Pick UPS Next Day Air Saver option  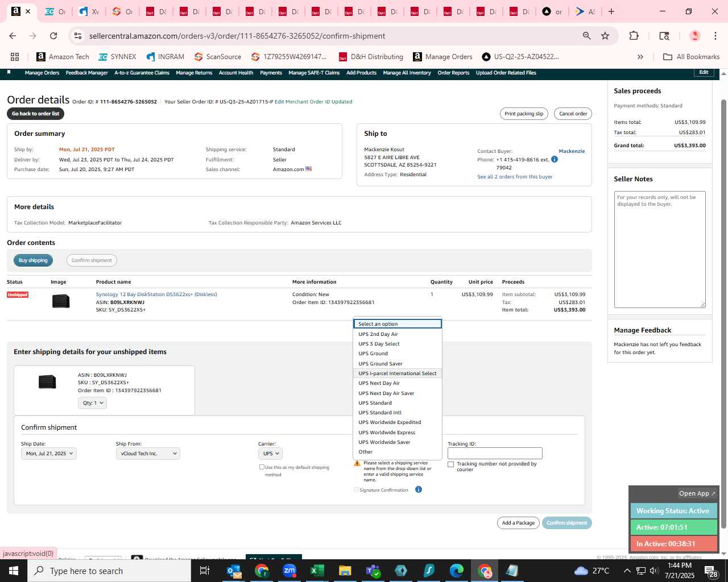coord(398,393)
